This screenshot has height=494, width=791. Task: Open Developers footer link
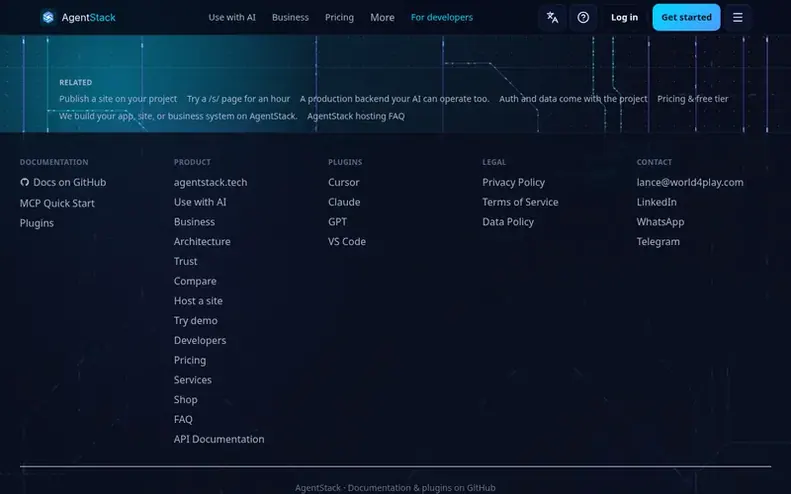(200, 341)
